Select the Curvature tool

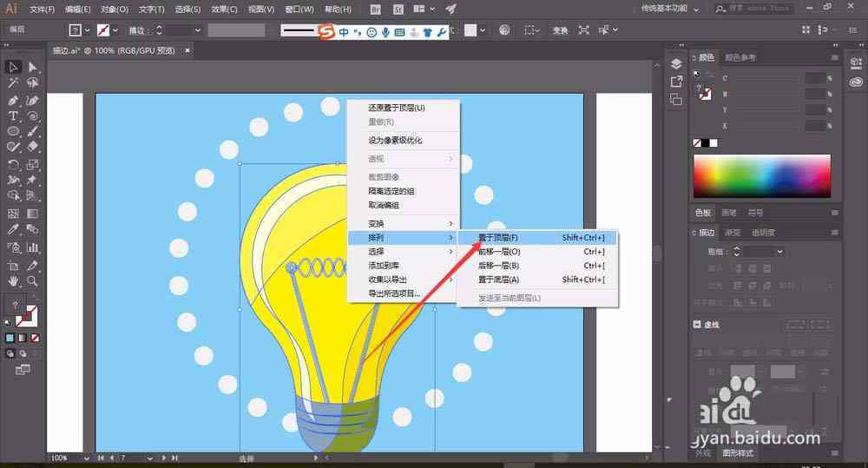point(33,101)
